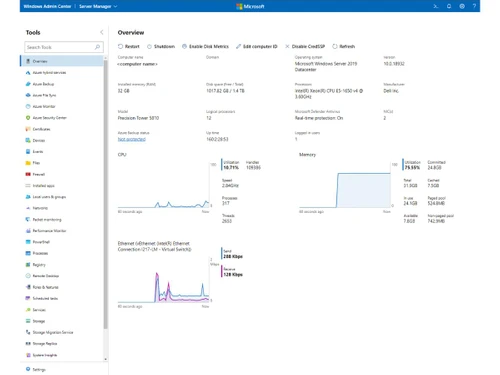This screenshot has height=375, width=500.
Task: Open the Storage tool icon
Action: pyautogui.click(x=28, y=321)
